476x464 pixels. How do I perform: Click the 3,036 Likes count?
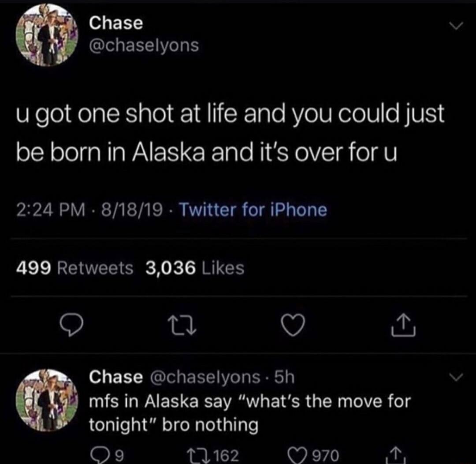tap(194, 267)
